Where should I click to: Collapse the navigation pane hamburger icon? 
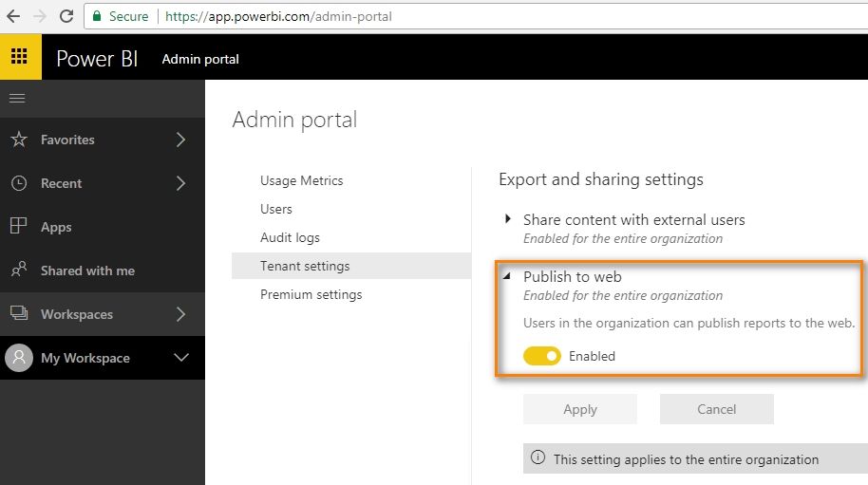point(17,99)
